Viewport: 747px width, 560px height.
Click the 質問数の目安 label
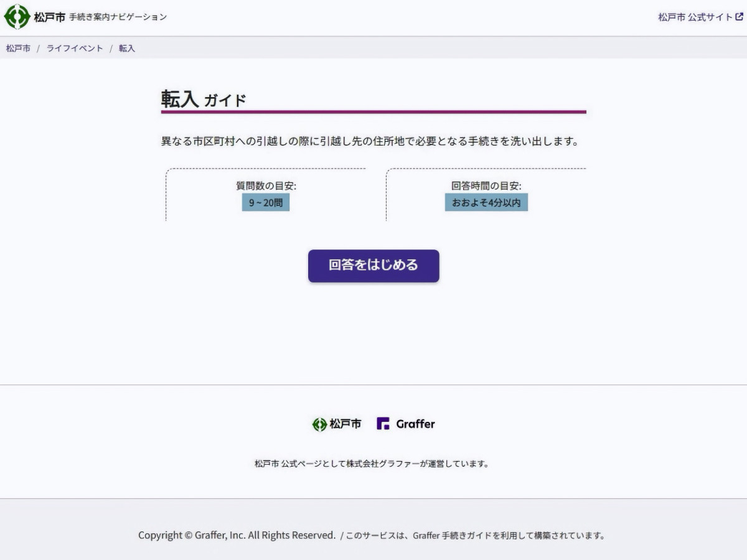(266, 185)
